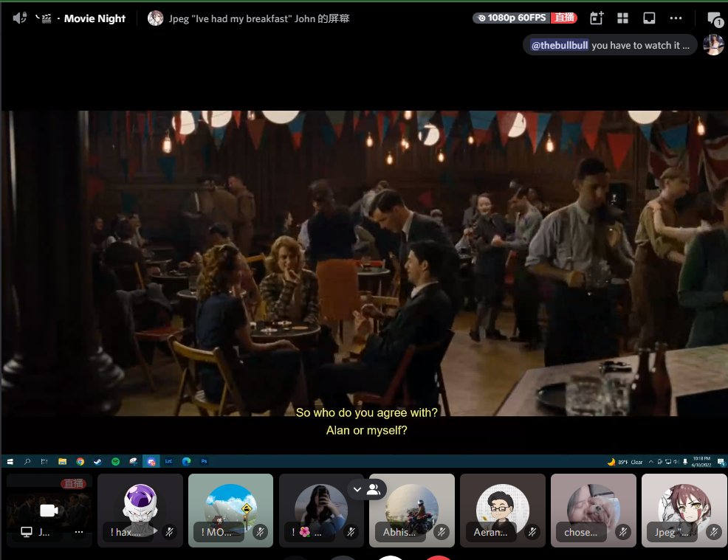The height and width of the screenshot is (560, 728).
Task: Click the camera icon on the stream tile
Action: tap(49, 511)
